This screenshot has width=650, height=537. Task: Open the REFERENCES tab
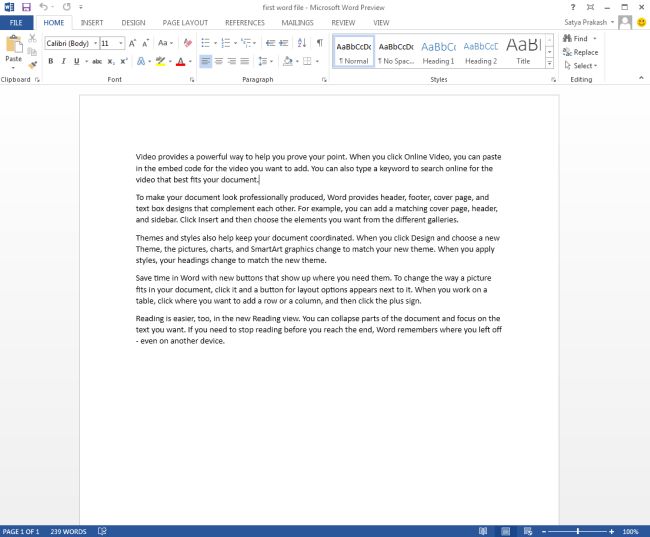pos(245,23)
